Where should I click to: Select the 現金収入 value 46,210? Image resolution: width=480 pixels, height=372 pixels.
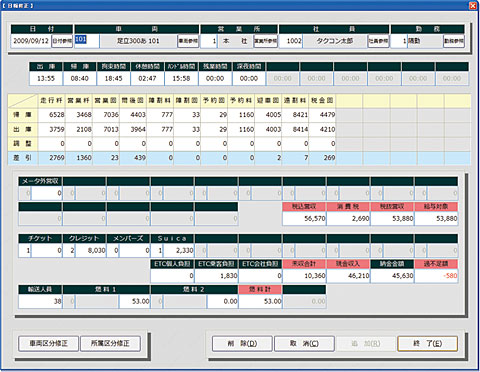[348, 276]
